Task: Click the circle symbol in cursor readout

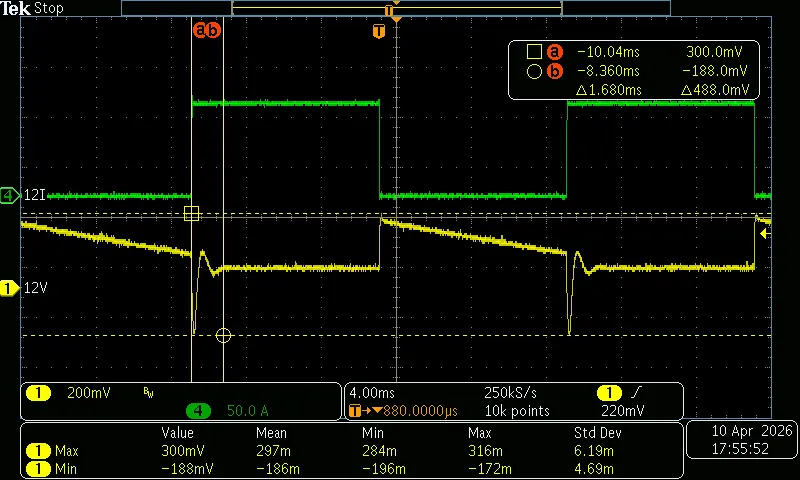Action: pyautogui.click(x=534, y=71)
